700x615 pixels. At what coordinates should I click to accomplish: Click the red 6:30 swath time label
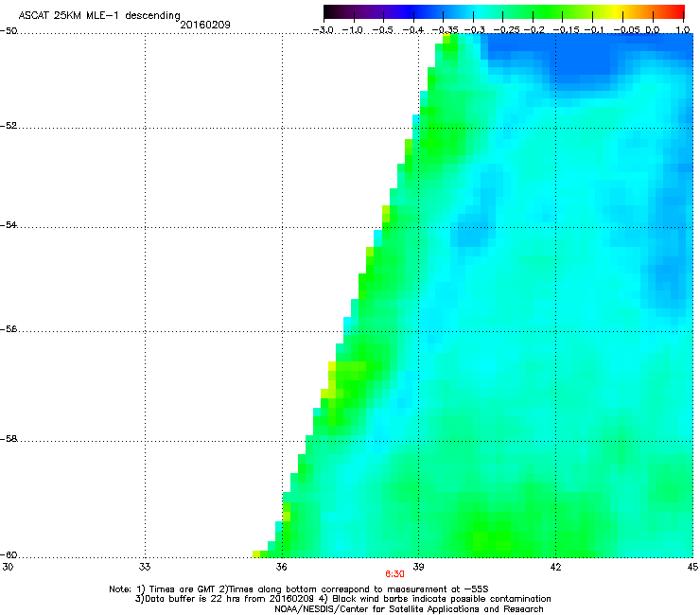[395, 574]
